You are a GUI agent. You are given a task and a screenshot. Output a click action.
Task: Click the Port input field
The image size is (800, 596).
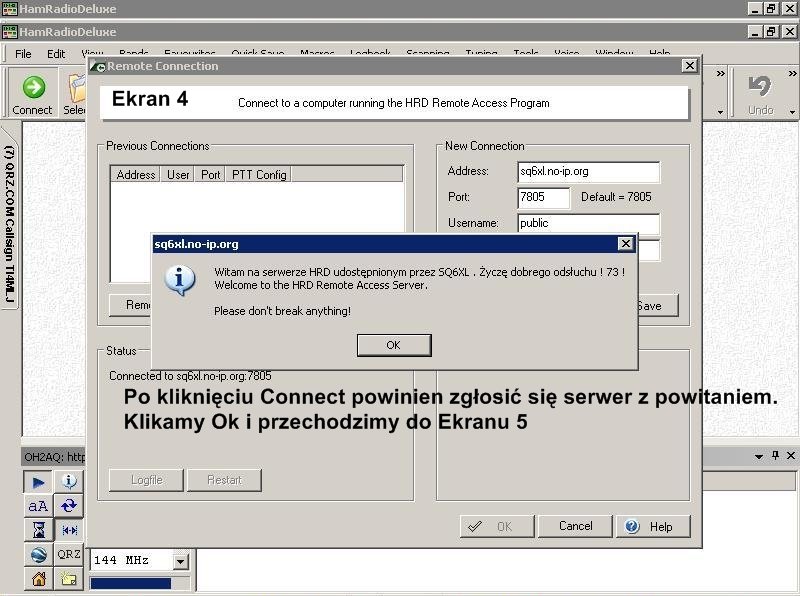point(543,197)
